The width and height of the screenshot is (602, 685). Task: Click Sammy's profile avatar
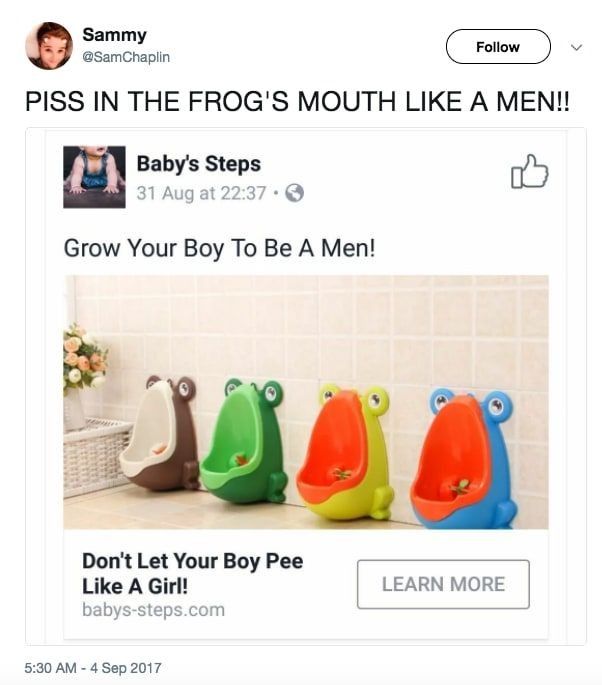[48, 46]
